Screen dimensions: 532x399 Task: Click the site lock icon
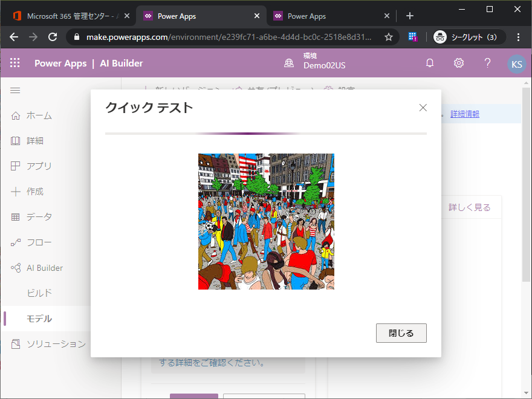point(77,37)
